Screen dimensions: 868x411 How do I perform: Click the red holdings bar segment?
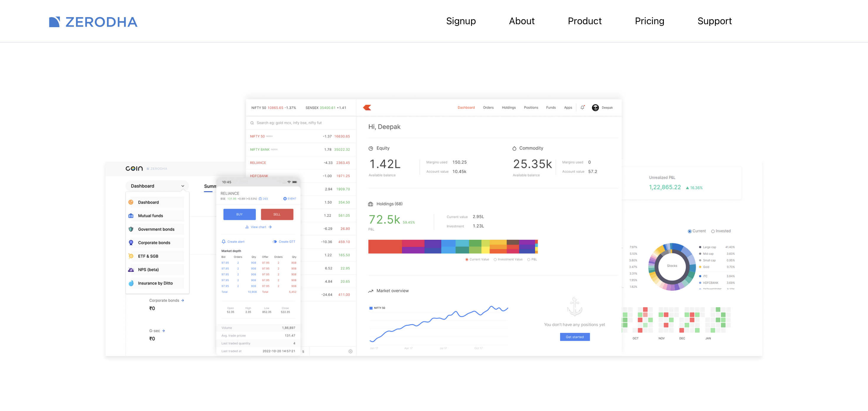(385, 247)
